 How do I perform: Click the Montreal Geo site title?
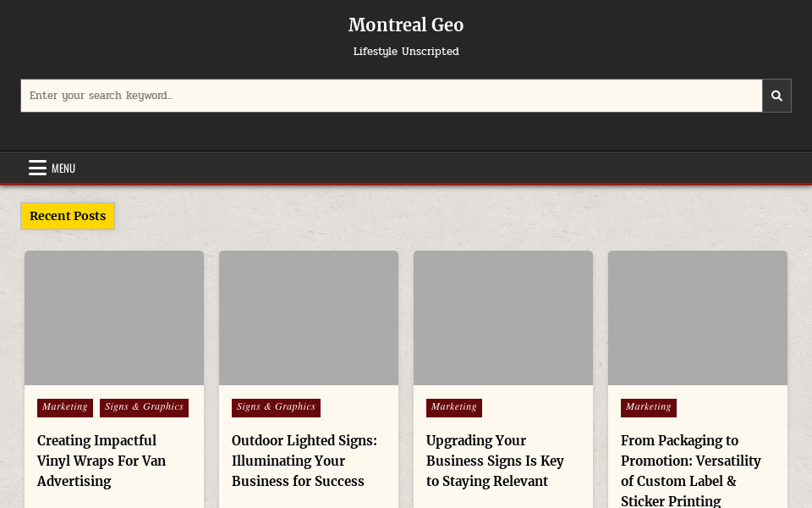point(406,25)
